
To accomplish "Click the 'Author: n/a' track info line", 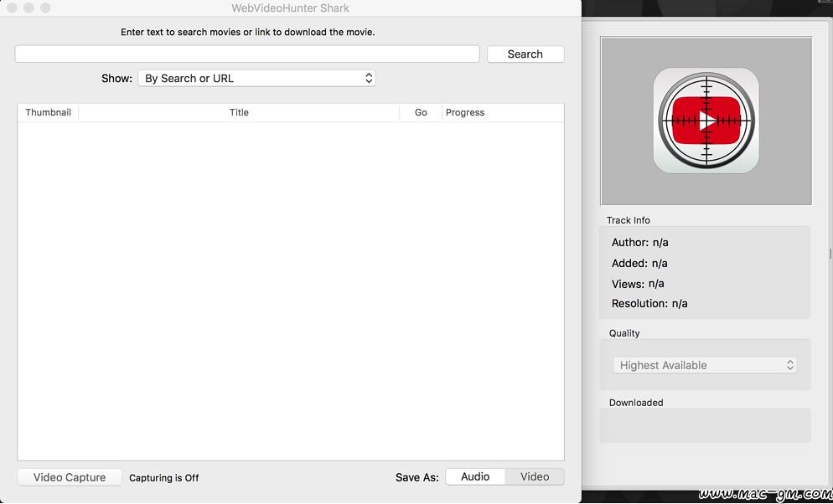I will (x=639, y=243).
